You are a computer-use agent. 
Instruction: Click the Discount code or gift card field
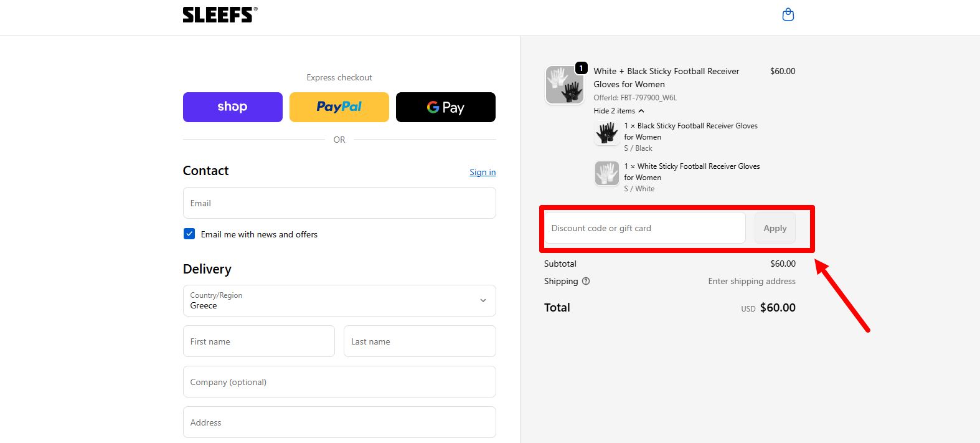pos(644,228)
